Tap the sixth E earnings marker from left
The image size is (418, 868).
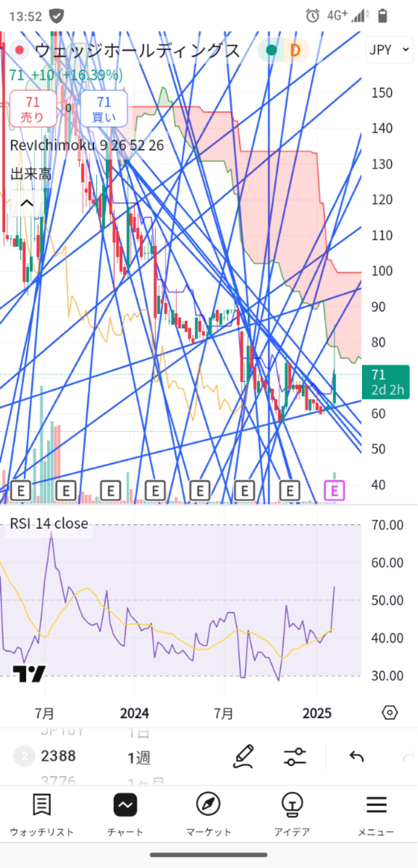(244, 491)
